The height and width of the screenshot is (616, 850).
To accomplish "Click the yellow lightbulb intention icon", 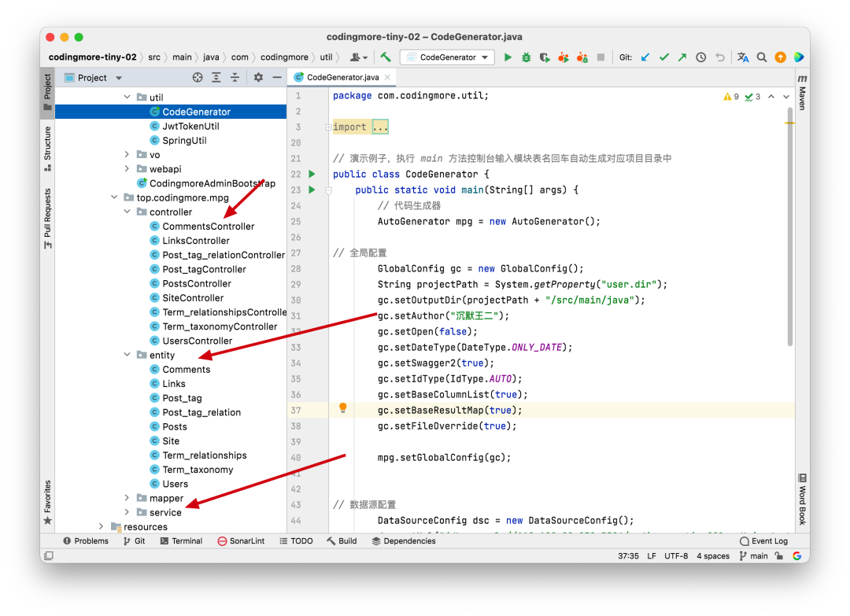I will tap(342, 408).
